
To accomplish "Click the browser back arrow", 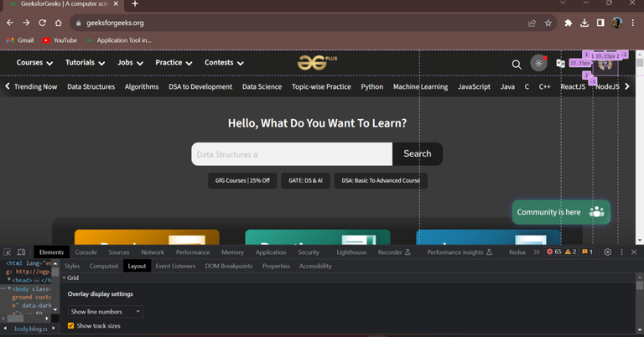I will click(x=10, y=23).
